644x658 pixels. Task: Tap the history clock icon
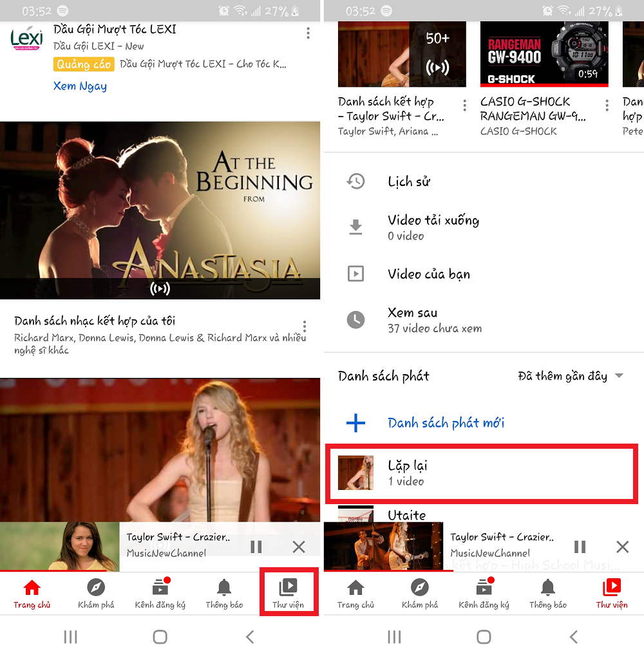click(355, 182)
